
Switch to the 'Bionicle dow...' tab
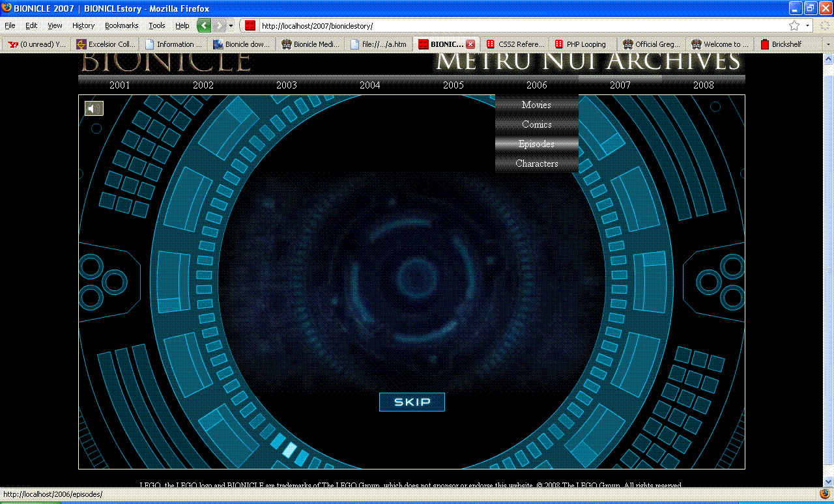click(241, 44)
